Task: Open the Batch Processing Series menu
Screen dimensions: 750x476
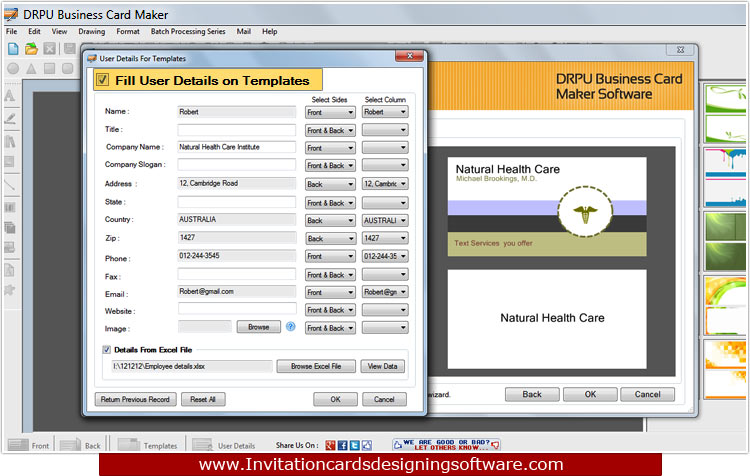Action: (x=188, y=32)
